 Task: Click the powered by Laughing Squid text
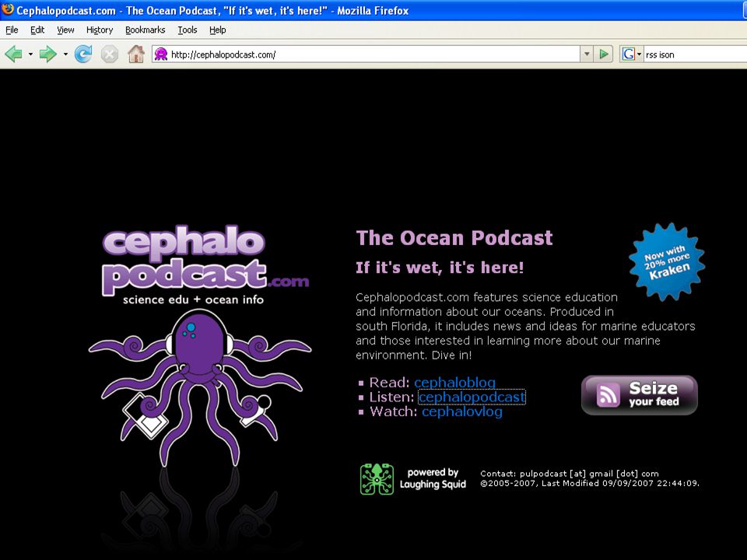coord(433,478)
